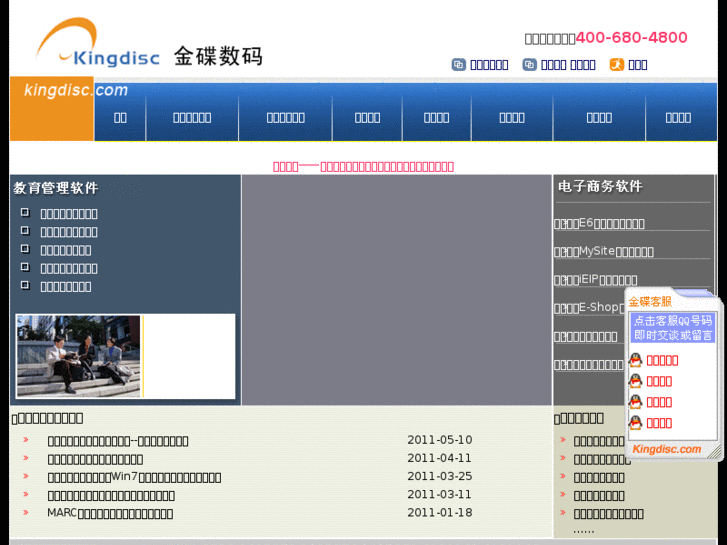Viewport: 727px width, 545px height.
Task: Click the red arrow bullet beside the MARC news
Action: (26, 513)
